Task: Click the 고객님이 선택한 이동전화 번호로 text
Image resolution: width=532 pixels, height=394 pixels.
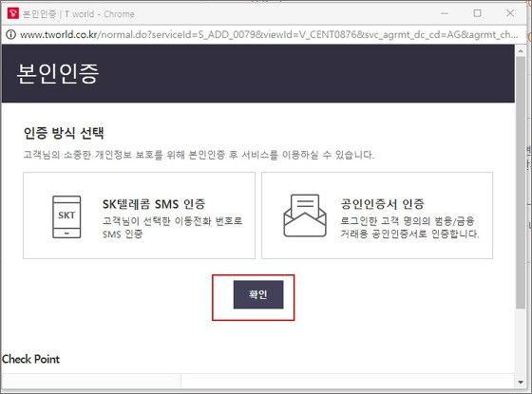Action: (x=172, y=221)
